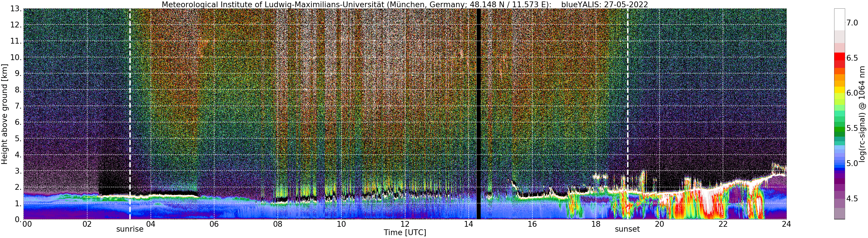The image size is (868, 238).
Task: Click the x-axis tick label '00'
Action: pyautogui.click(x=27, y=224)
